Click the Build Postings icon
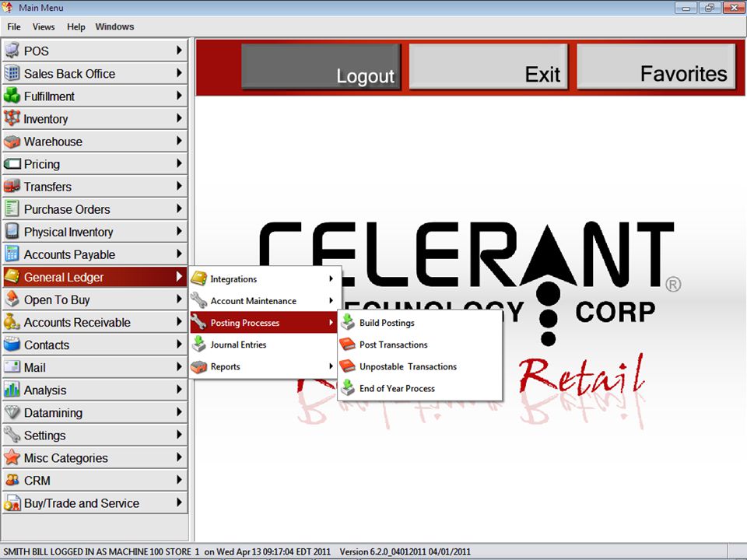This screenshot has width=747, height=560. pyautogui.click(x=348, y=322)
